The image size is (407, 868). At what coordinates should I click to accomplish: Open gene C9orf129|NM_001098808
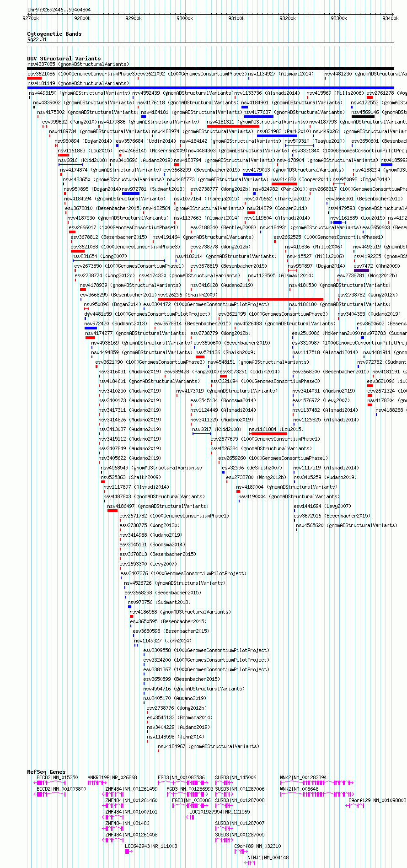tap(377, 800)
